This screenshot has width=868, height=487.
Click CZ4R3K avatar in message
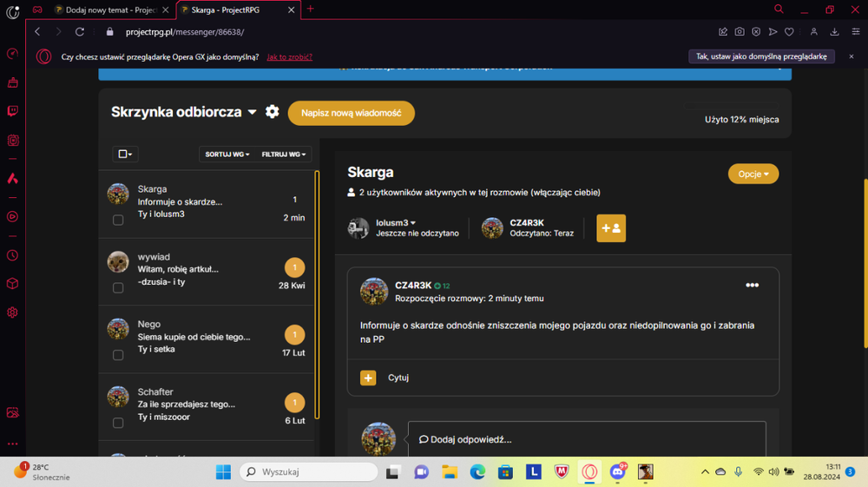374,292
